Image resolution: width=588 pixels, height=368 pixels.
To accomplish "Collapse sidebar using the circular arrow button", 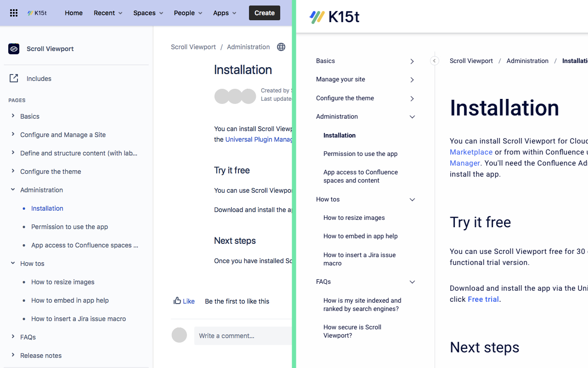I will [434, 61].
